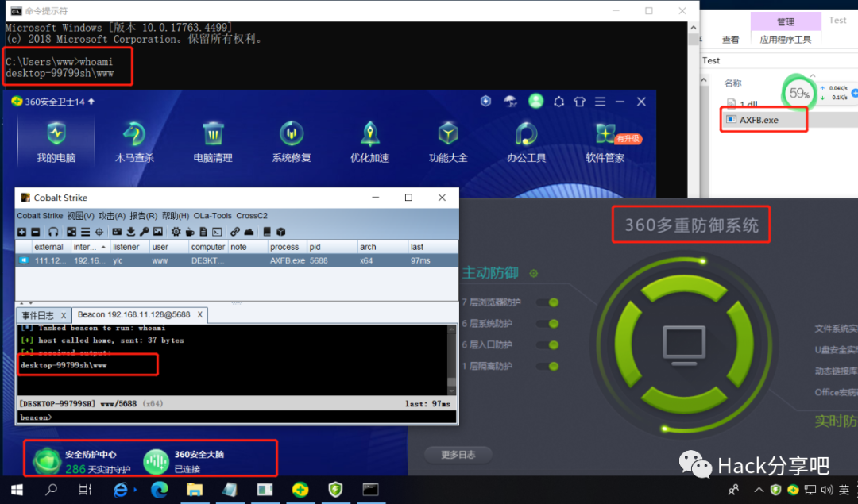858x504 pixels.
Task: Click 更多日志 button
Action: 458,454
